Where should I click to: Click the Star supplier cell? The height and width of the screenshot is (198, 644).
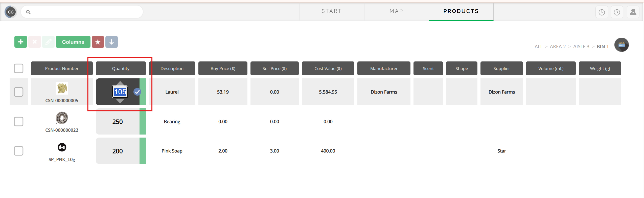[502, 151]
